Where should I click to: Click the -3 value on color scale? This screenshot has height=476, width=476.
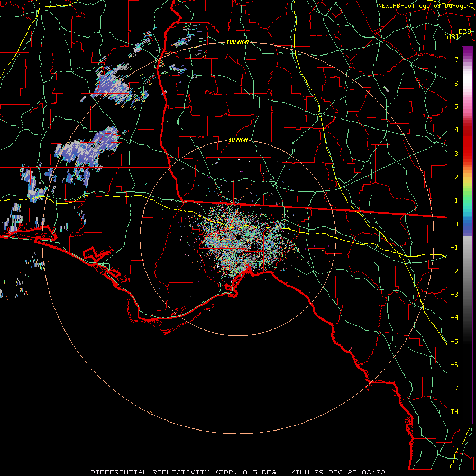pyautogui.click(x=454, y=294)
